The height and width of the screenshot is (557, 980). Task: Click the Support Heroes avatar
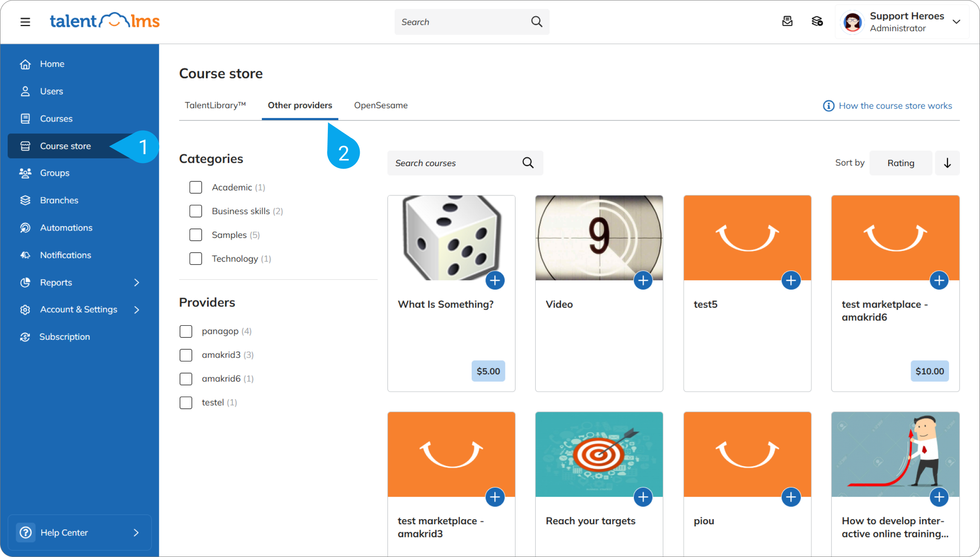coord(853,22)
